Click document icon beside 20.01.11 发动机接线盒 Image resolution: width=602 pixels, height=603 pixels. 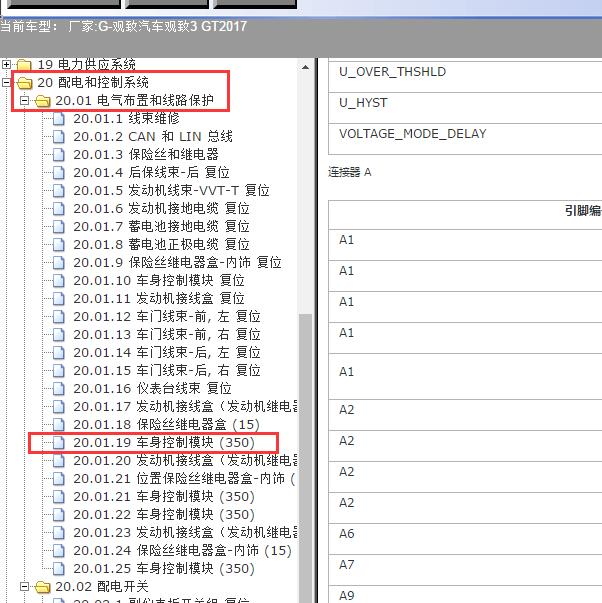58,298
